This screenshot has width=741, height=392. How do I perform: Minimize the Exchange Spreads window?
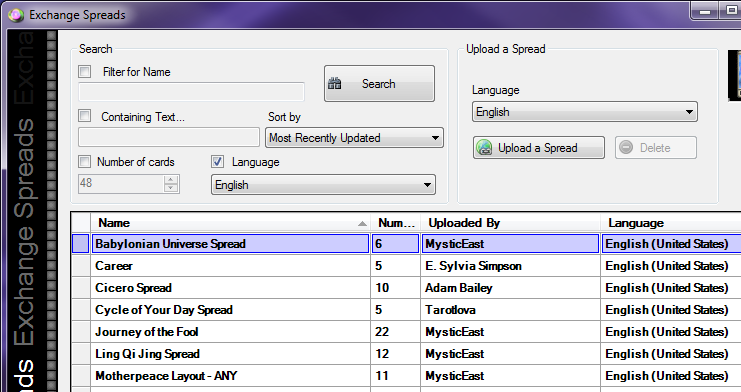(705, 11)
